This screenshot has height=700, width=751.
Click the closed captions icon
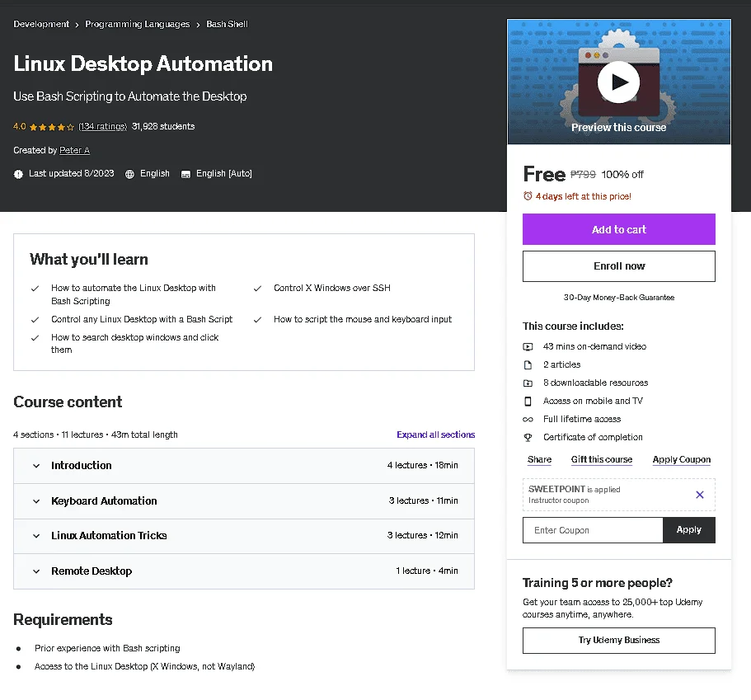pos(185,175)
